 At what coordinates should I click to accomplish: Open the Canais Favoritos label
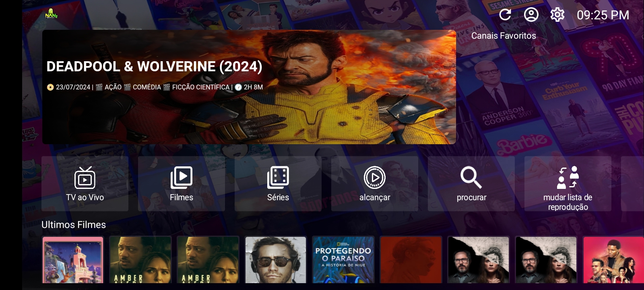click(504, 36)
